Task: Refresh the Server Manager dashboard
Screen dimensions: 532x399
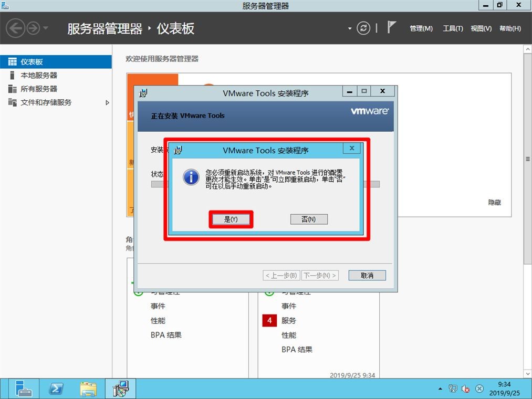Action: point(363,28)
